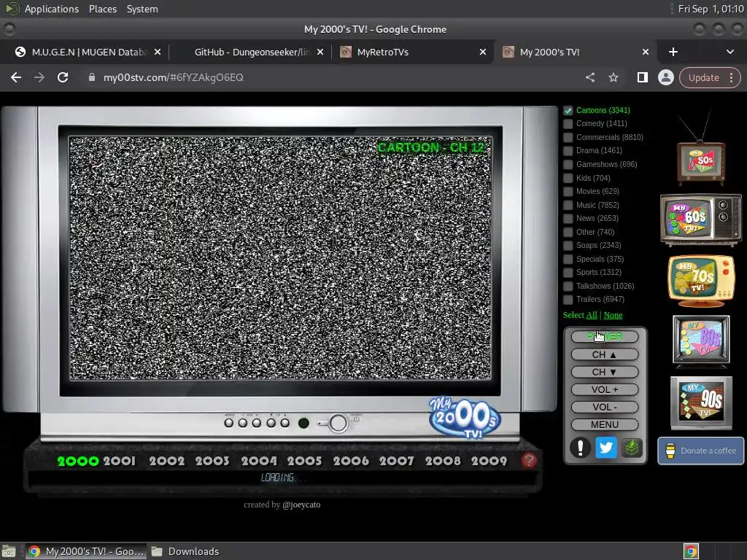Viewport: 747px width, 560px height.
Task: Open the My 90s TV thumbnail
Action: [x=701, y=402]
